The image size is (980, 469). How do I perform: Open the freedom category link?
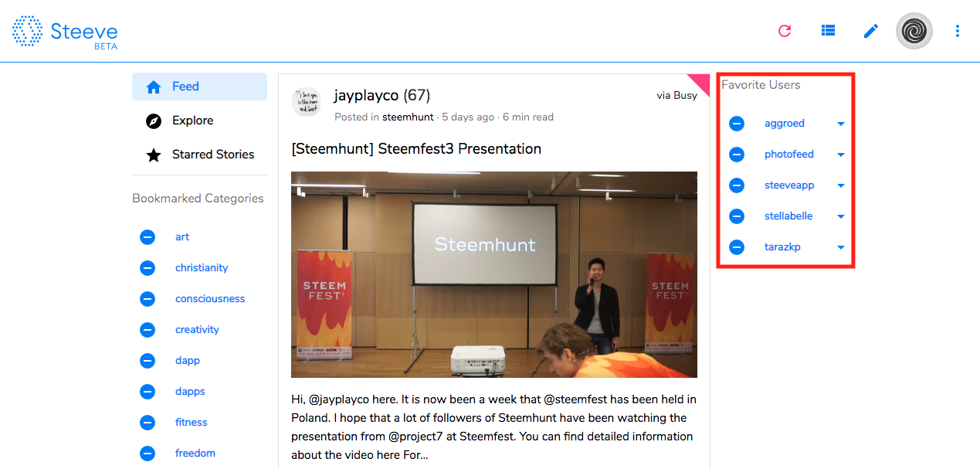(195, 454)
